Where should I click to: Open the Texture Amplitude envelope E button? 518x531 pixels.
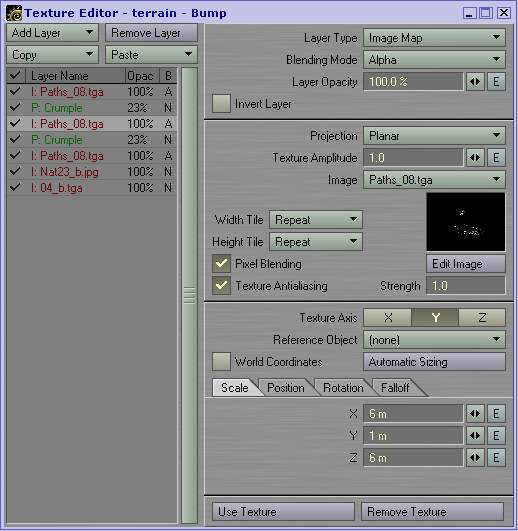(496, 157)
